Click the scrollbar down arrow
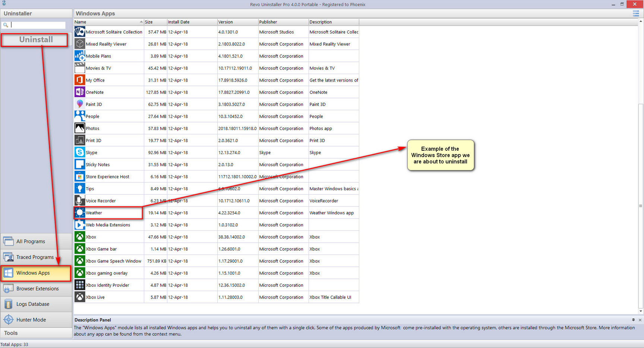Image resolution: width=644 pixels, height=348 pixels. [x=641, y=311]
